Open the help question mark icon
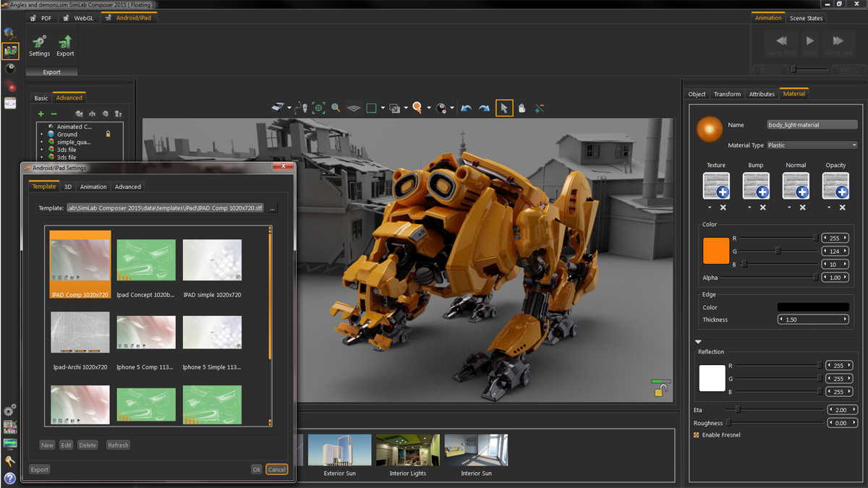868x488 pixels. [10, 478]
